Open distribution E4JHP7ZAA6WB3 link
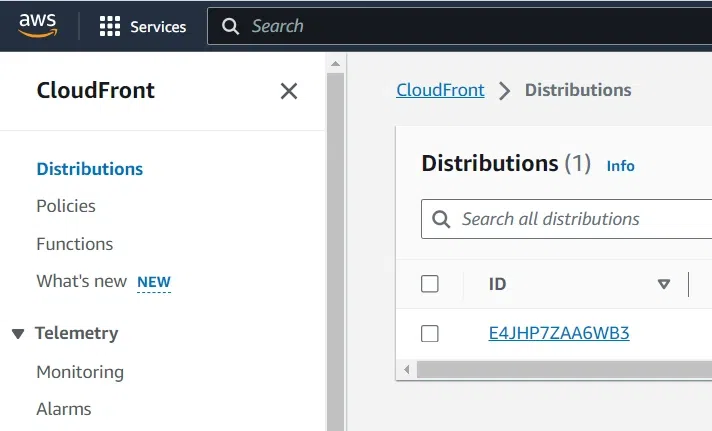Viewport: 712px width, 431px height. click(559, 334)
